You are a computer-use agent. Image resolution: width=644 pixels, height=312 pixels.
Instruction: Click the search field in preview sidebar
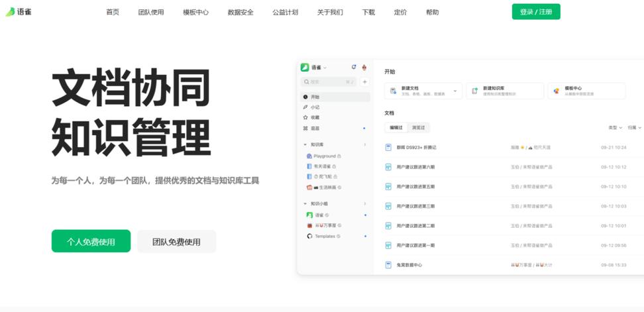click(329, 81)
